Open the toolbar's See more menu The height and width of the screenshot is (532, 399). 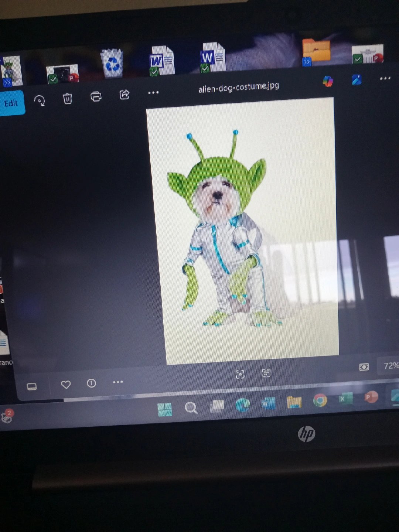point(153,92)
